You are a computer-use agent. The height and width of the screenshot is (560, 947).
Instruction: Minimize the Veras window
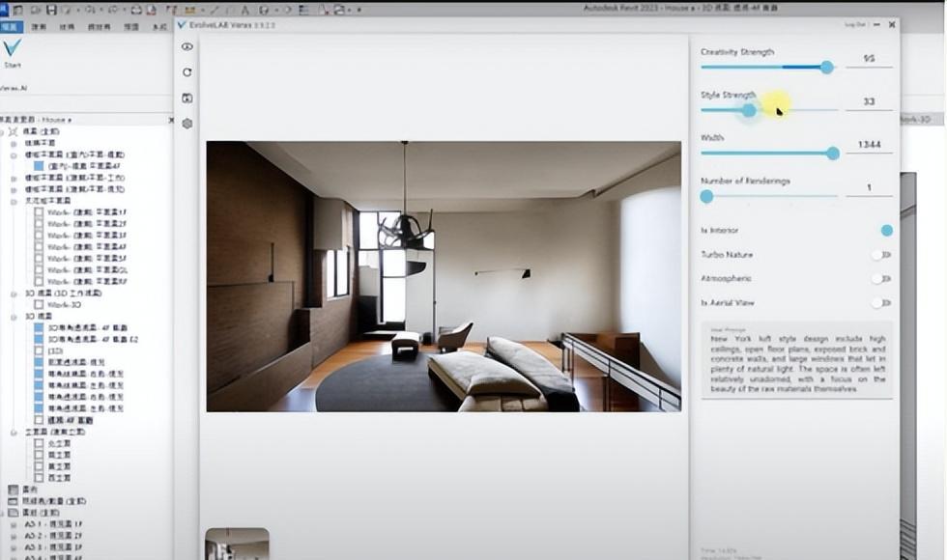[x=876, y=25]
